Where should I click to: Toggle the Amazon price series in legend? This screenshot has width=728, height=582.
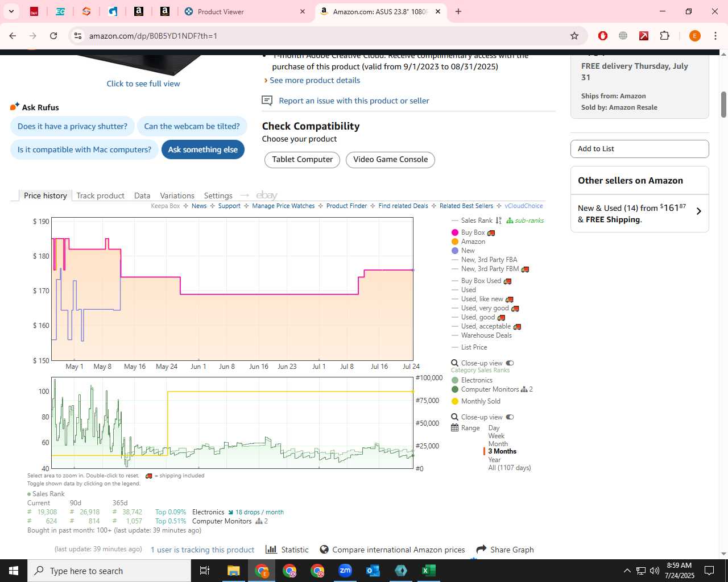pyautogui.click(x=468, y=242)
